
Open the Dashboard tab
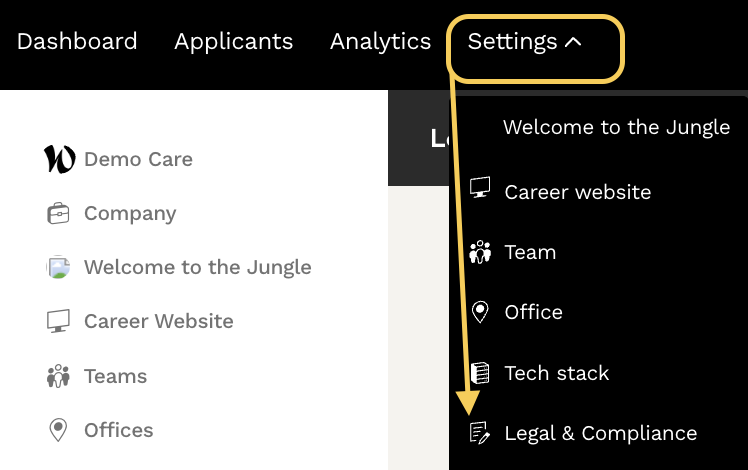[77, 42]
